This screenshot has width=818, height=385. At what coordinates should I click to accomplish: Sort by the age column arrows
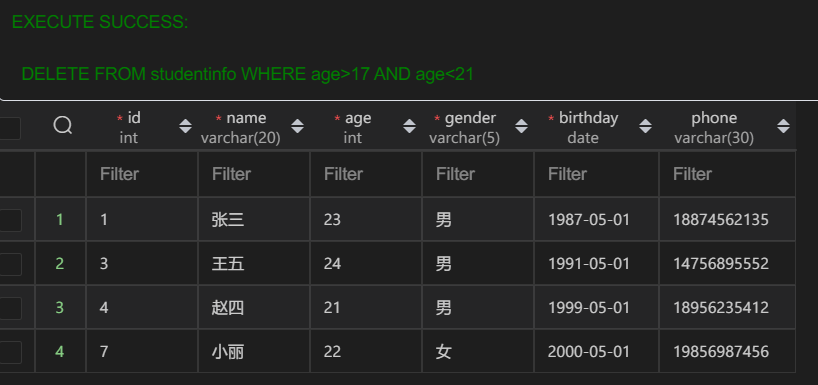(x=410, y=126)
